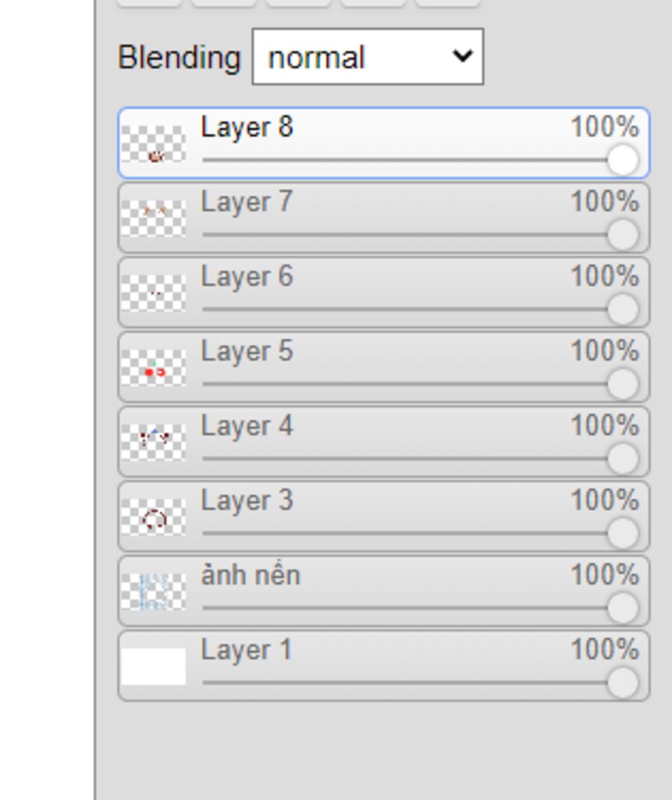Viewport: 672px width, 800px height.
Task: Select the Layer 8 thumbnail
Action: pyautogui.click(x=154, y=144)
